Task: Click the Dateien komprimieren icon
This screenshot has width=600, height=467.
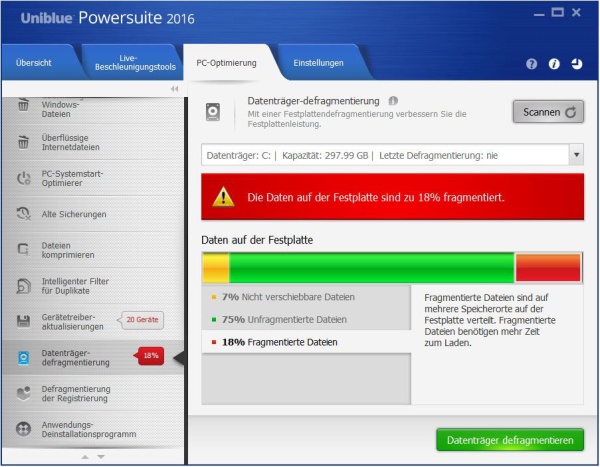Action: [23, 250]
